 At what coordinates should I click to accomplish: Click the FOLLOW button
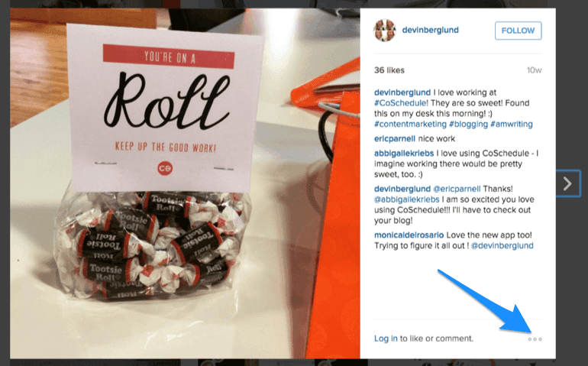coord(518,31)
